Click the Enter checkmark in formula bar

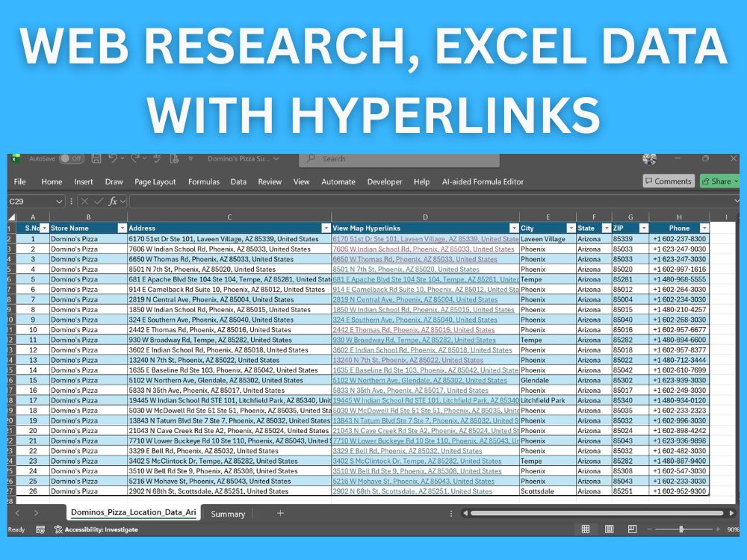pos(99,202)
